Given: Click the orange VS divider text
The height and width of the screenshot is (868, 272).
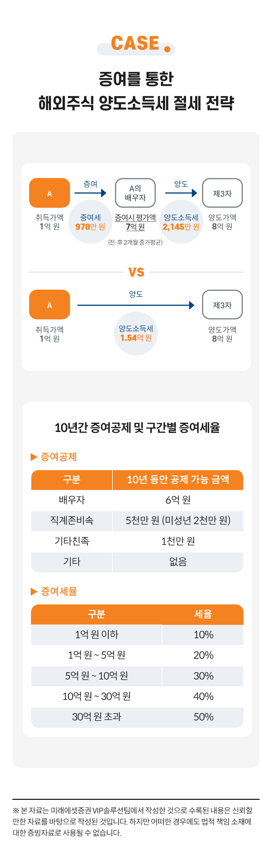Looking at the screenshot, I should click(x=136, y=272).
